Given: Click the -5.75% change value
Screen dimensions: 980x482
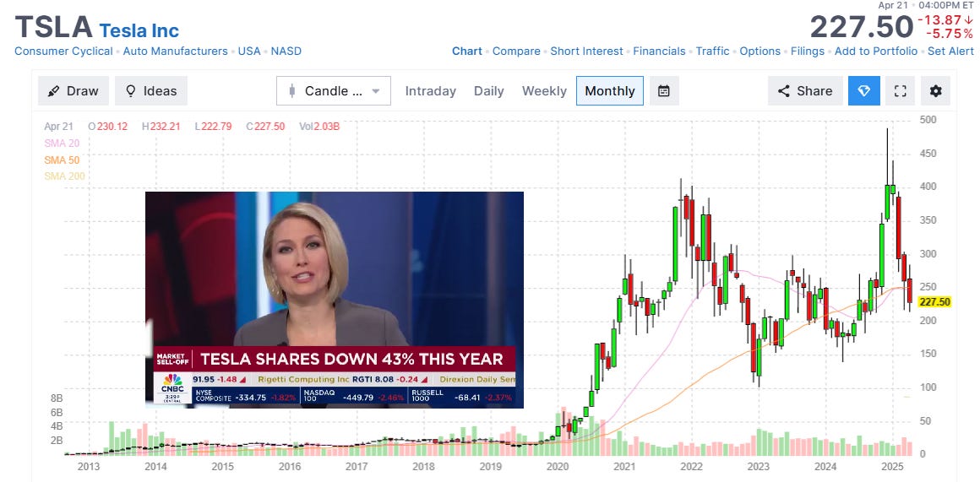Looking at the screenshot, I should click(x=949, y=34).
